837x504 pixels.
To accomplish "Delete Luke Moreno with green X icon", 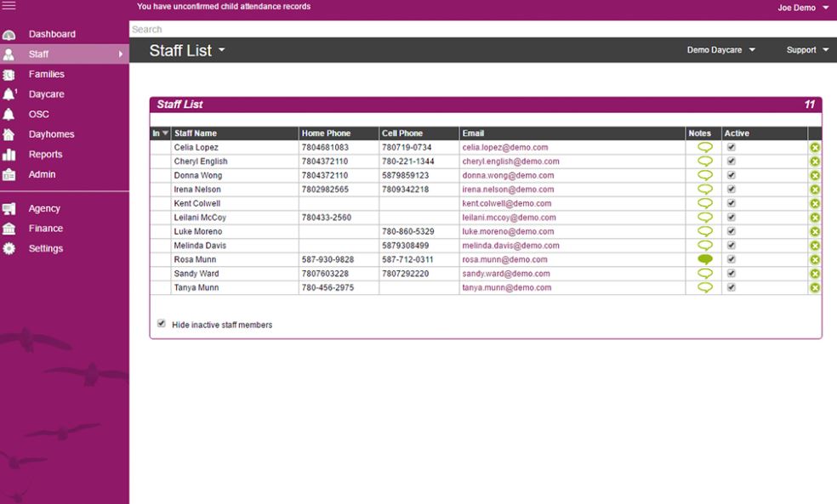I will 815,231.
